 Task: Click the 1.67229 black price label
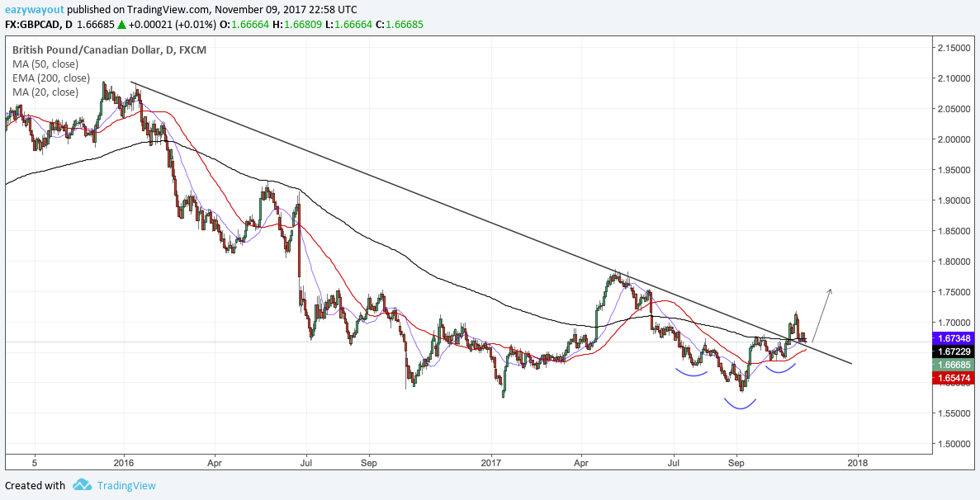(x=953, y=351)
